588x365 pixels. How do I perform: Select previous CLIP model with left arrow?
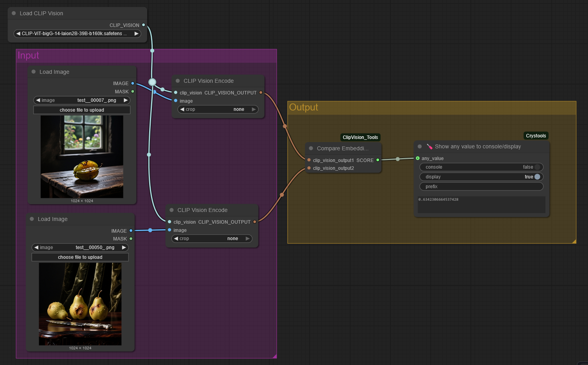tap(18, 34)
